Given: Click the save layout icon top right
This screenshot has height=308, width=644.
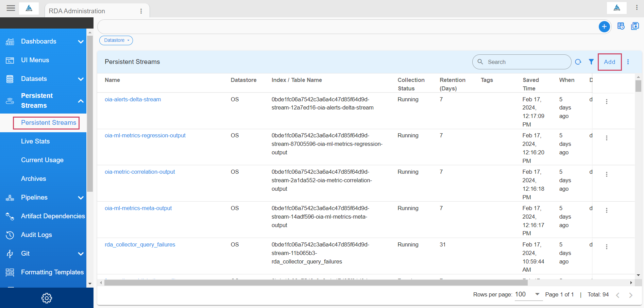Looking at the screenshot, I should pos(635,26).
